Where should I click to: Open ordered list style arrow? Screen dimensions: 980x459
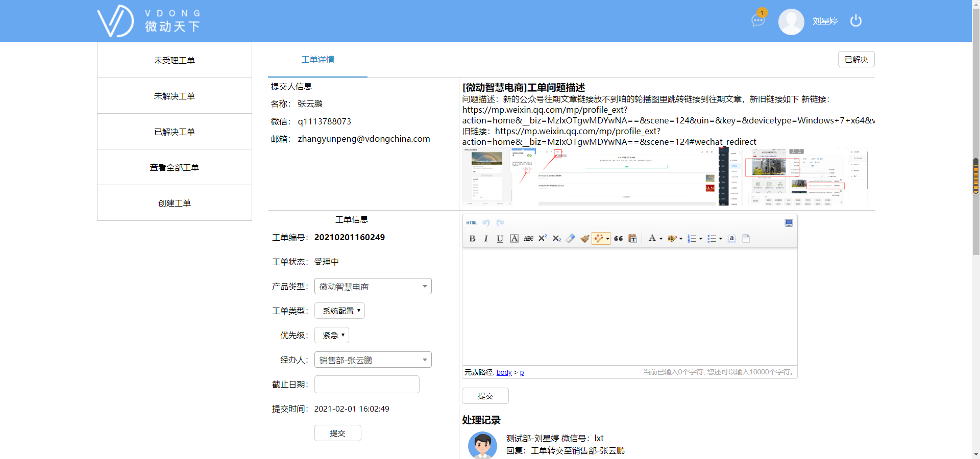701,238
